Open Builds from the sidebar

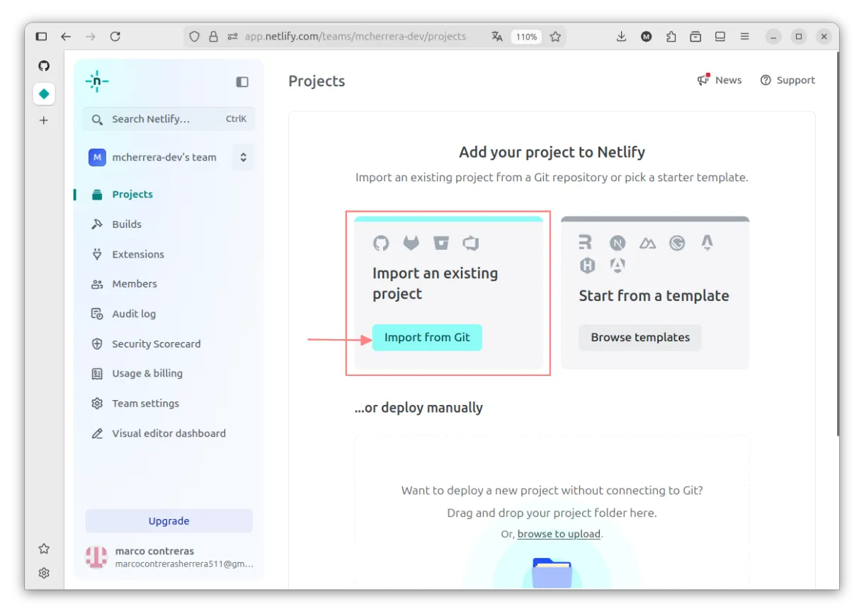tap(126, 224)
